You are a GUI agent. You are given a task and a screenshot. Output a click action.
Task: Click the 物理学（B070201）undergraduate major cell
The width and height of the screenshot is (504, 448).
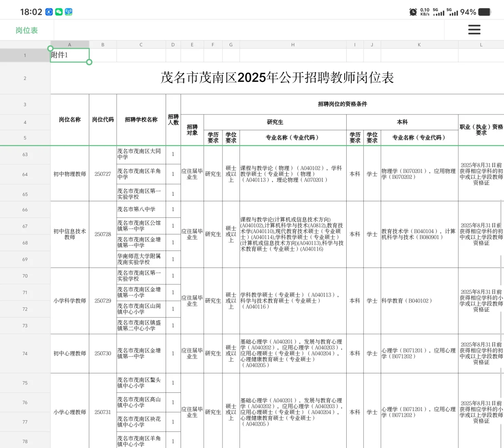[419, 174]
